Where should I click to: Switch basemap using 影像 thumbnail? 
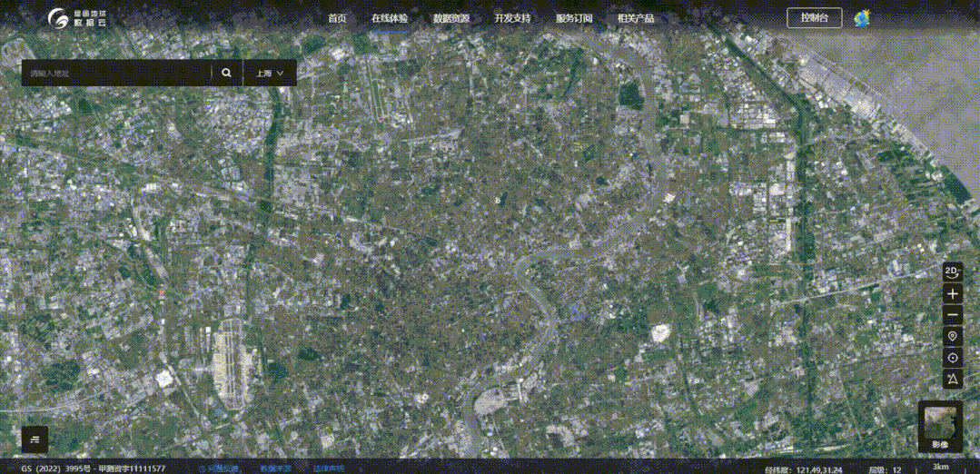[x=939, y=427]
